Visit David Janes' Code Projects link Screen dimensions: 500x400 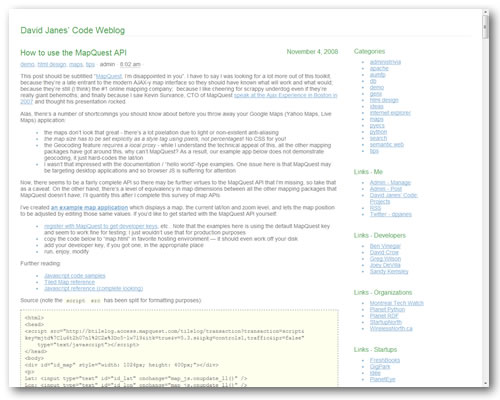[x=393, y=198]
